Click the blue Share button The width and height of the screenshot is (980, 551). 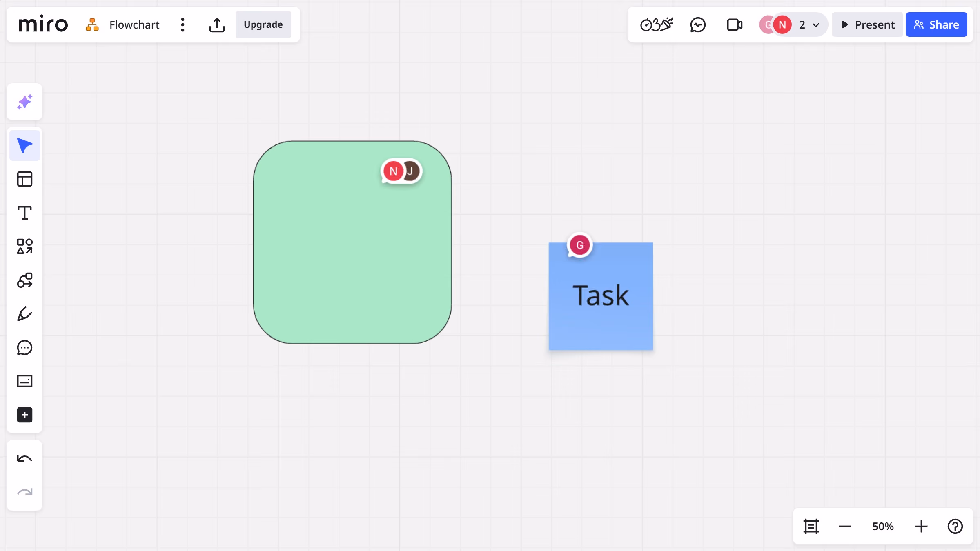(936, 24)
